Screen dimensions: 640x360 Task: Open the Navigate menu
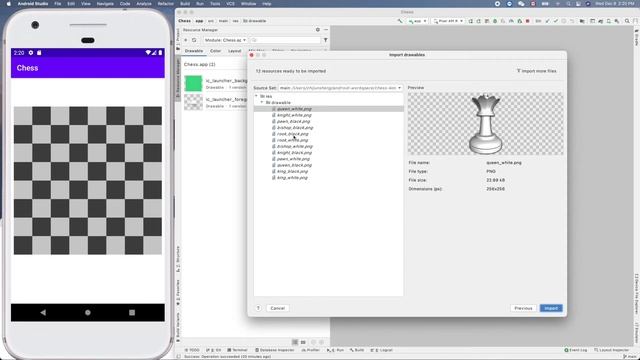coord(105,4)
